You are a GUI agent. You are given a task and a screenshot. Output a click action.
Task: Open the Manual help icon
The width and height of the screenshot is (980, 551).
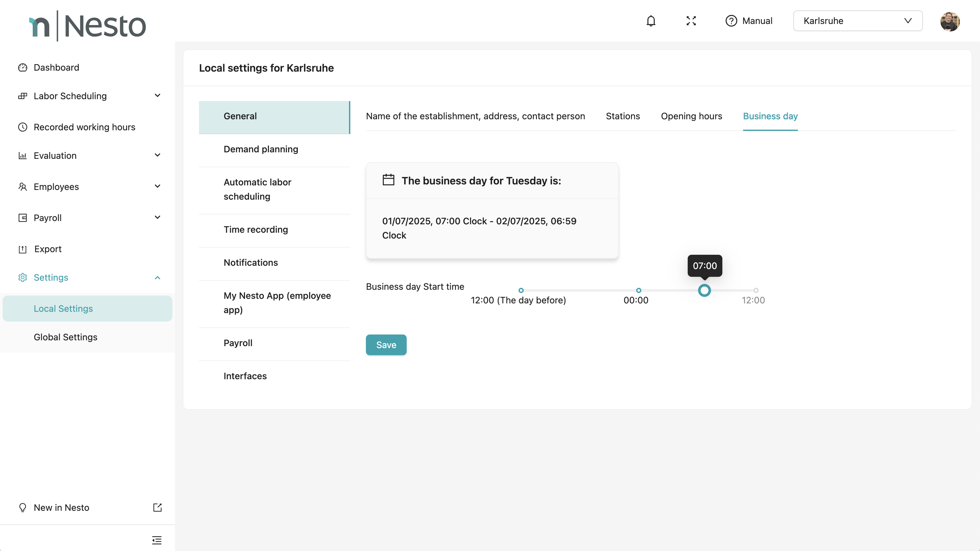click(731, 21)
